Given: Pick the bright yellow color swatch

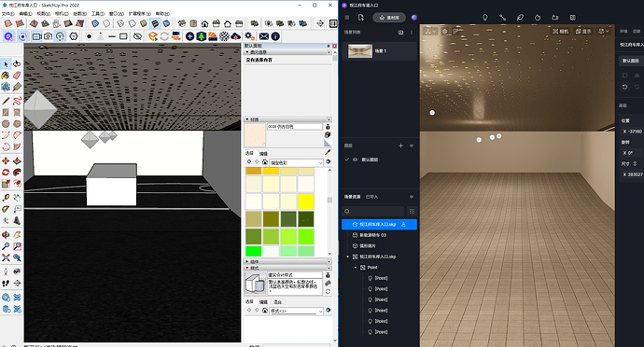Looking at the screenshot, I should [x=306, y=201].
